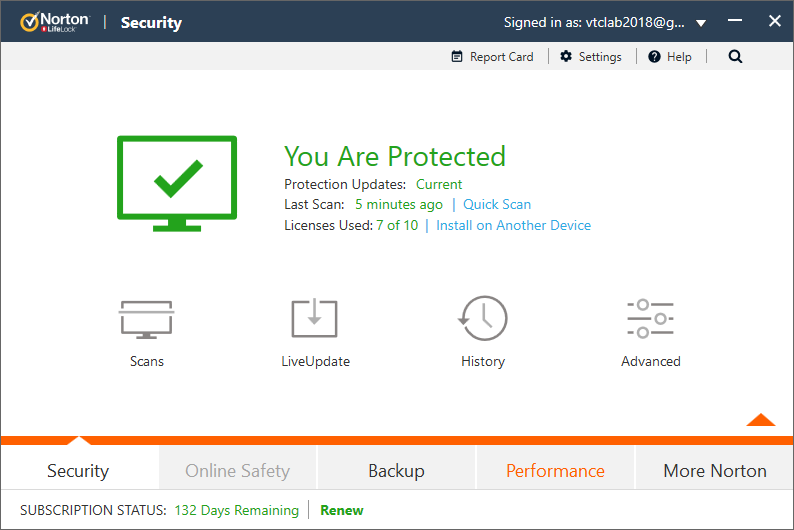Click Install on Another Device link
Viewport: 794px width, 530px height.
coord(513,226)
